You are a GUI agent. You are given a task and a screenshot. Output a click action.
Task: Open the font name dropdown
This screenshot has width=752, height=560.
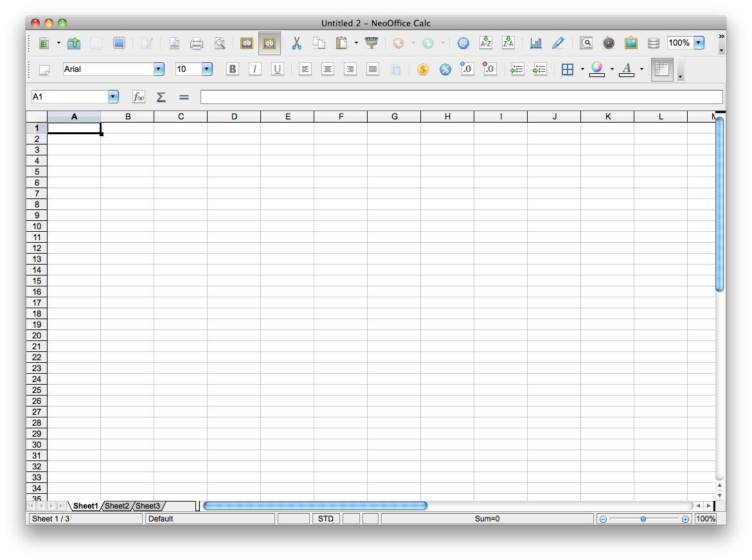[158, 69]
